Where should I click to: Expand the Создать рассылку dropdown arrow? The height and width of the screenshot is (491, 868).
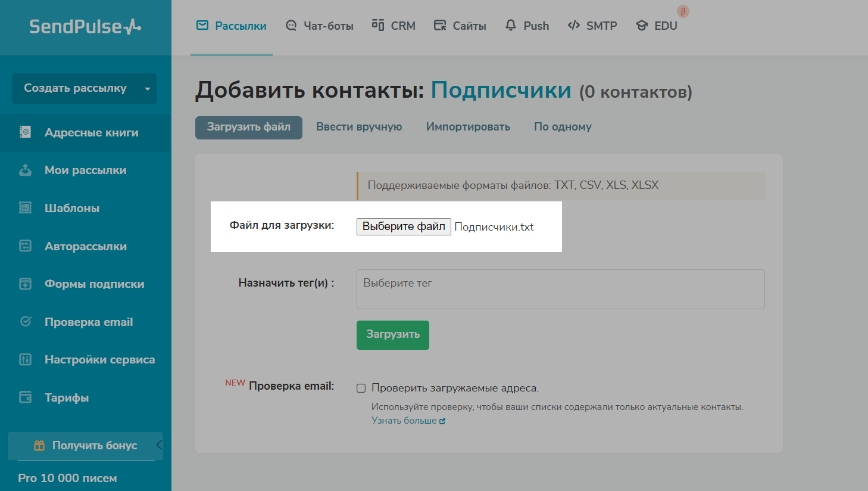pos(147,89)
